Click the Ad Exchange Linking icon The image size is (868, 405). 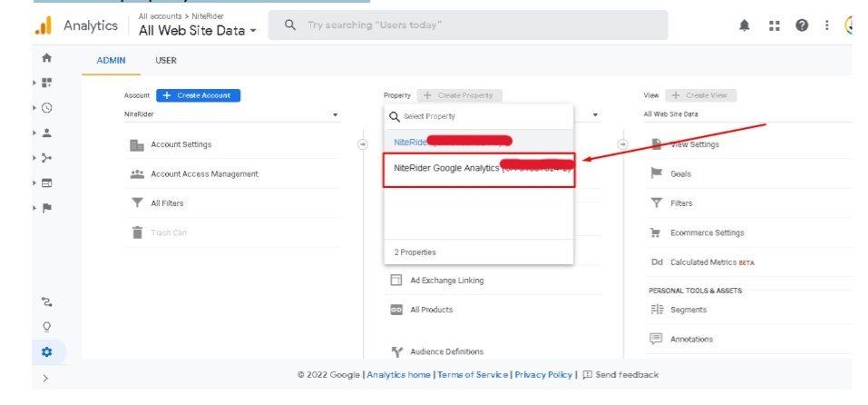point(395,281)
